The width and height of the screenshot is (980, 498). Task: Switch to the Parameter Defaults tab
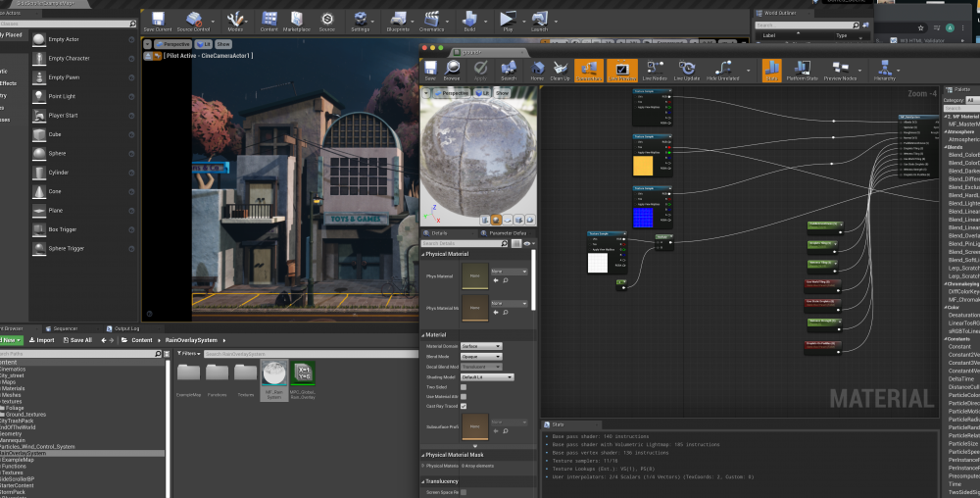click(x=507, y=232)
